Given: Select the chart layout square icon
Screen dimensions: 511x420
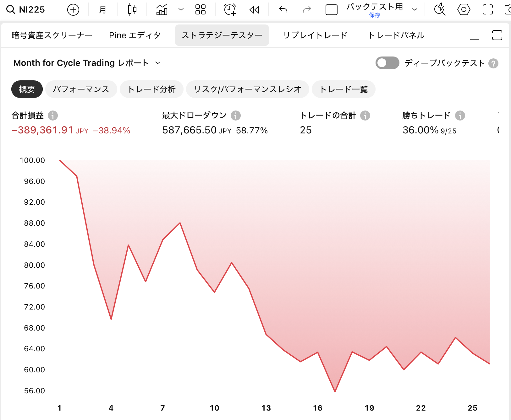Looking at the screenshot, I should [x=332, y=10].
